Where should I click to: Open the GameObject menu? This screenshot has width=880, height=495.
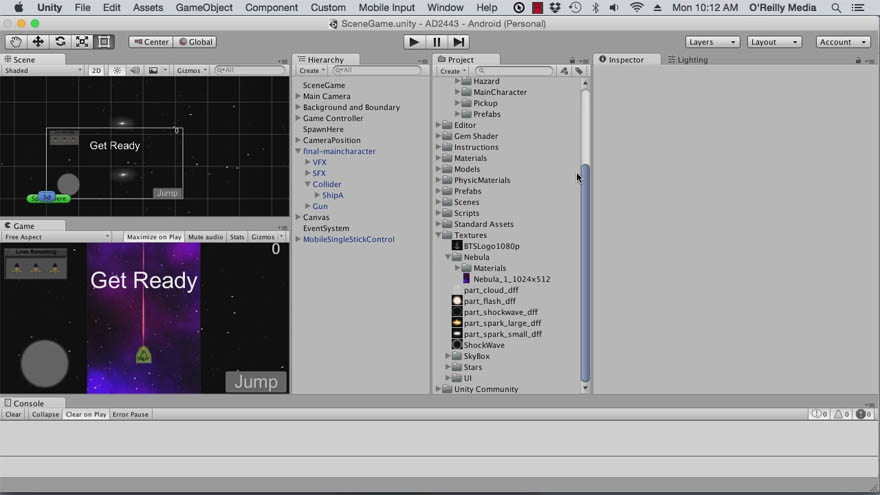coord(204,7)
